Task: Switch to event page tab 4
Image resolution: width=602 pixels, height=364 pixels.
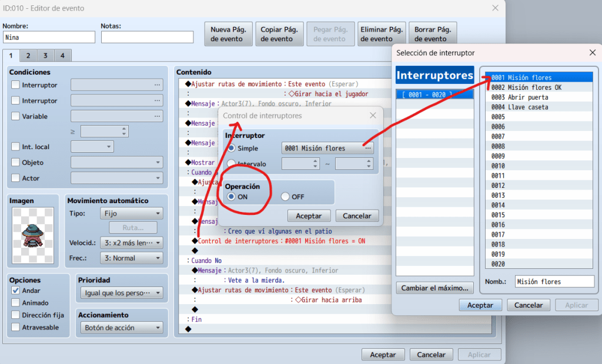Action: [62, 56]
